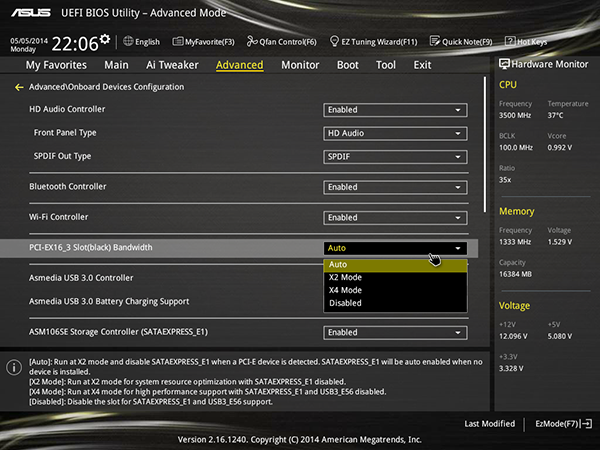Open Front Panel Type dropdown

tap(395, 134)
